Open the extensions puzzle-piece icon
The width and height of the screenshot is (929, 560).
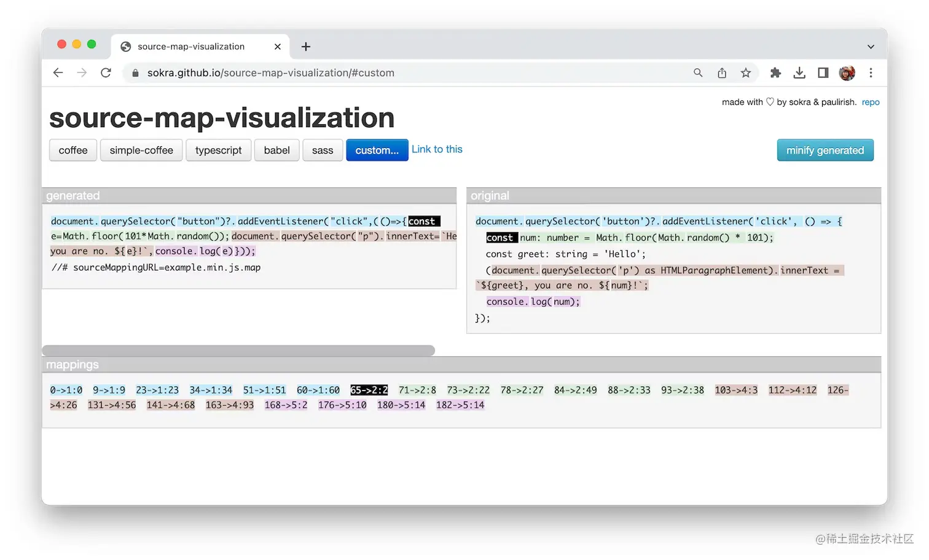point(775,72)
